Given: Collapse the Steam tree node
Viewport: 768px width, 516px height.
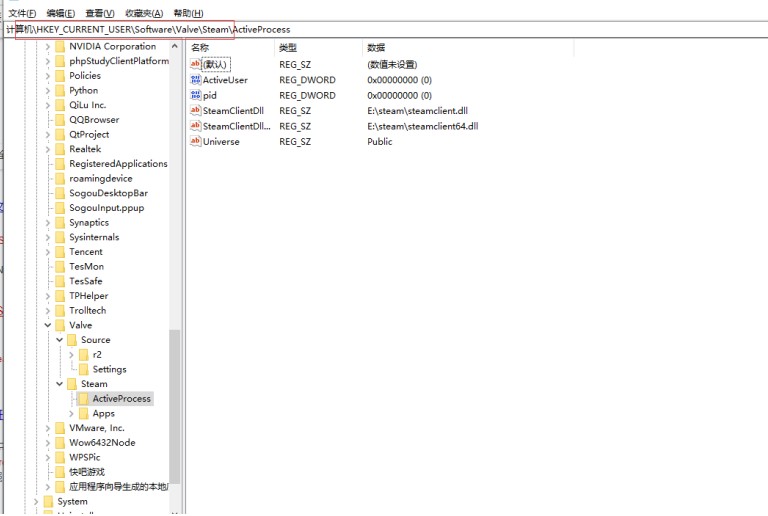Looking at the screenshot, I should click(59, 384).
